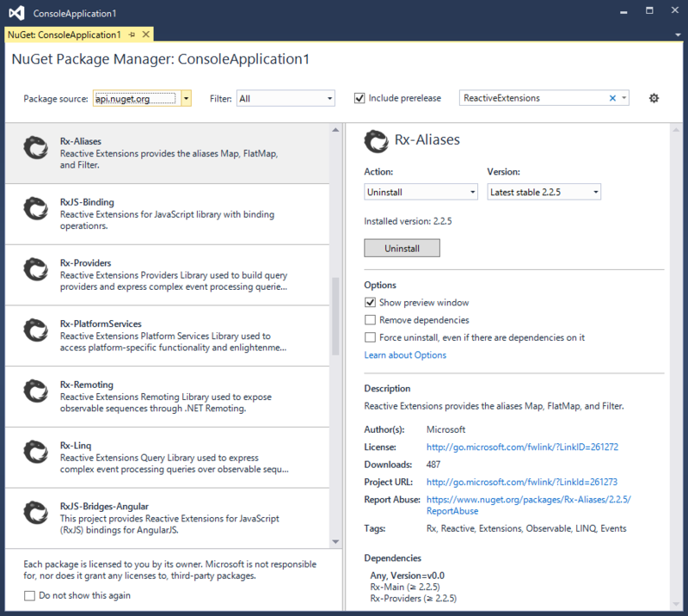
Task: Click the Visual Studio logo icon
Action: [16, 13]
